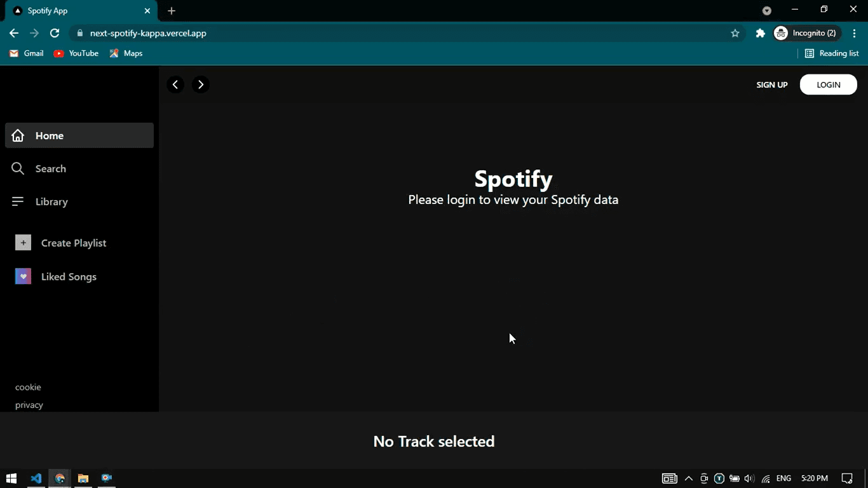
Task: Click the volume speaker tray icon
Action: pyautogui.click(x=749, y=478)
